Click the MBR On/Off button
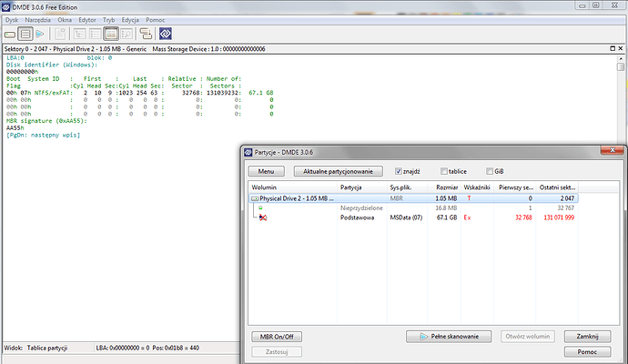This screenshot has height=364, width=628. tap(277, 337)
